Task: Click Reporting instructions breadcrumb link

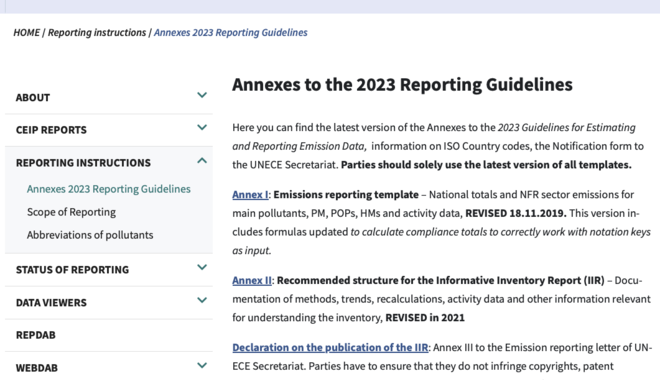Action: tap(97, 32)
